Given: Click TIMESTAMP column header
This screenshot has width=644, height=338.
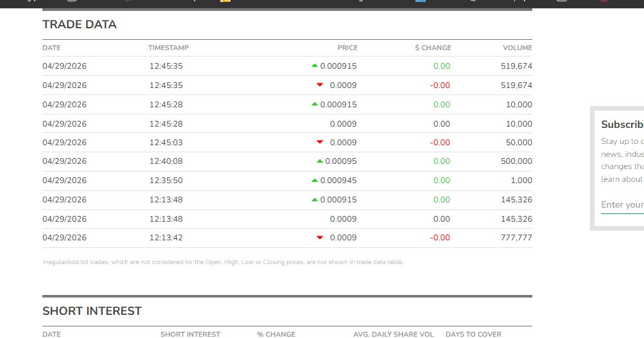Looking at the screenshot, I should (168, 48).
